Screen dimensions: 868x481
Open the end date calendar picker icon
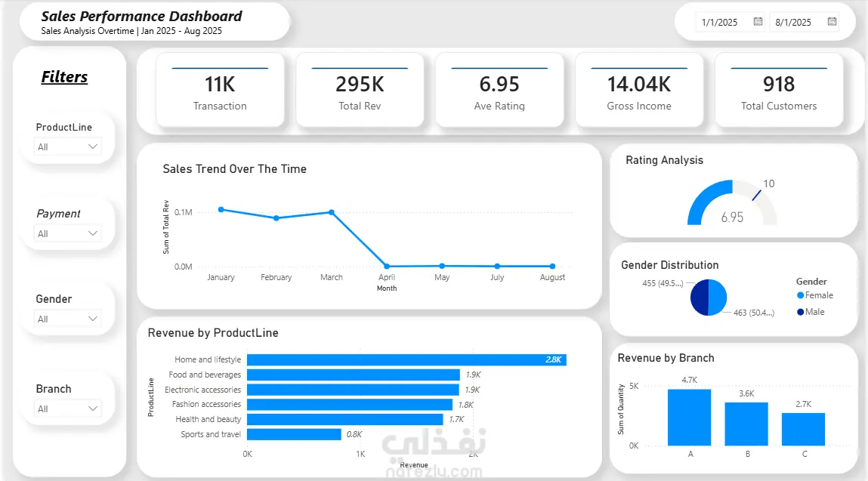[832, 22]
